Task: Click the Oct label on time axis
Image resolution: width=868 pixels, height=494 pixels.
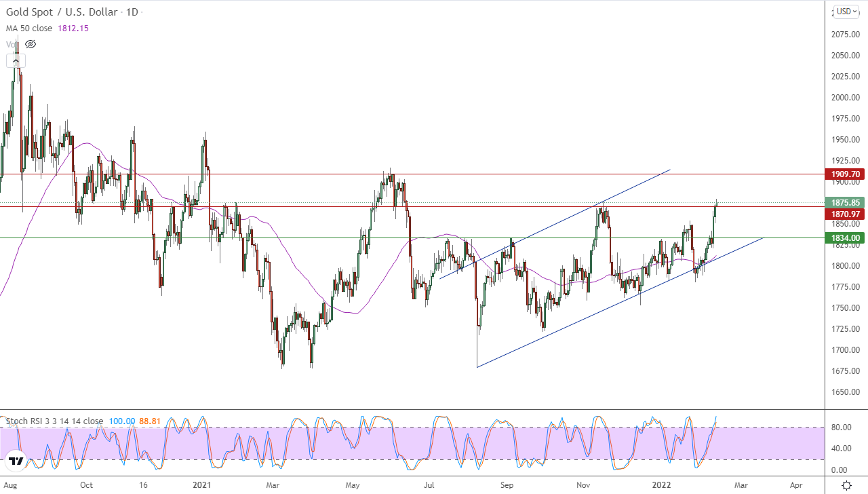Action: [86, 485]
